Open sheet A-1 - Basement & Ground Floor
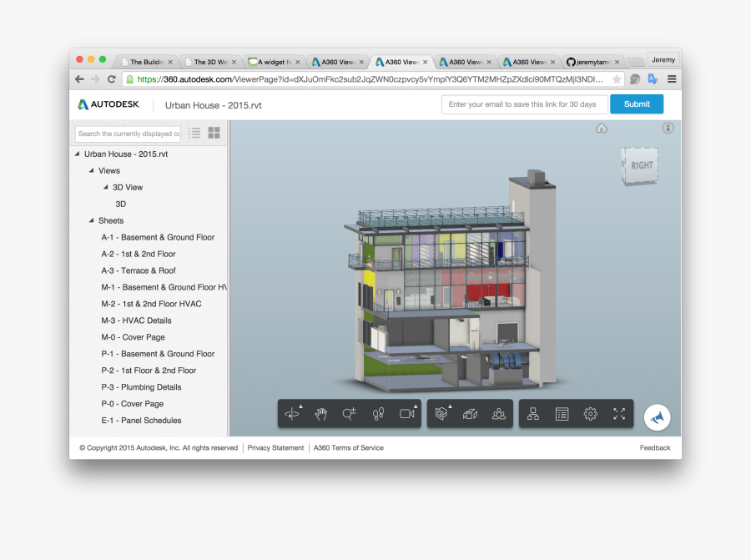The height and width of the screenshot is (560, 751). (158, 237)
